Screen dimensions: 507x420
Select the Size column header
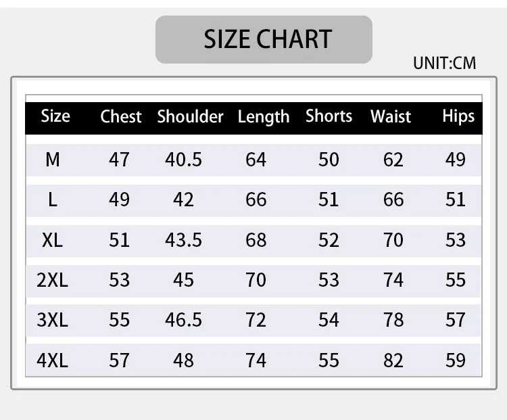click(x=55, y=116)
